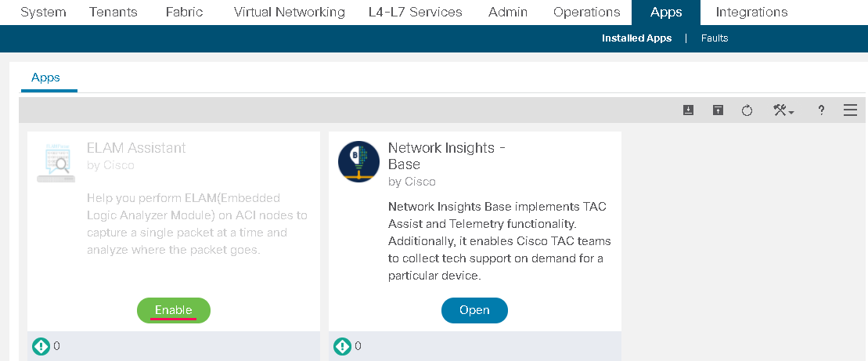The image size is (868, 361).
Task: Click Network Insights fault status icon
Action: pyautogui.click(x=342, y=347)
